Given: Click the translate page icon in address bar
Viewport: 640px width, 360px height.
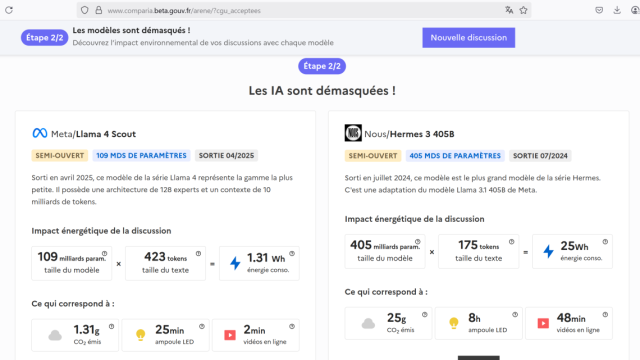Looking at the screenshot, I should 509,10.
